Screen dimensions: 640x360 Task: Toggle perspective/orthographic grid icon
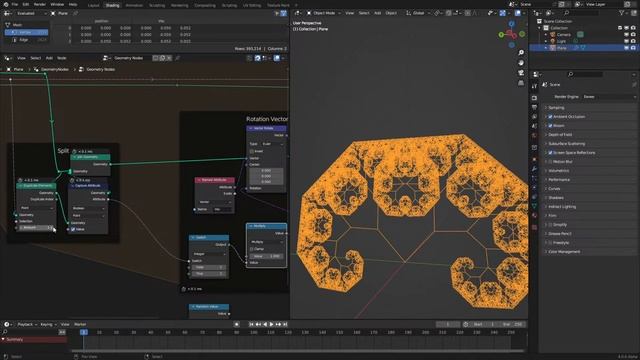(521, 83)
